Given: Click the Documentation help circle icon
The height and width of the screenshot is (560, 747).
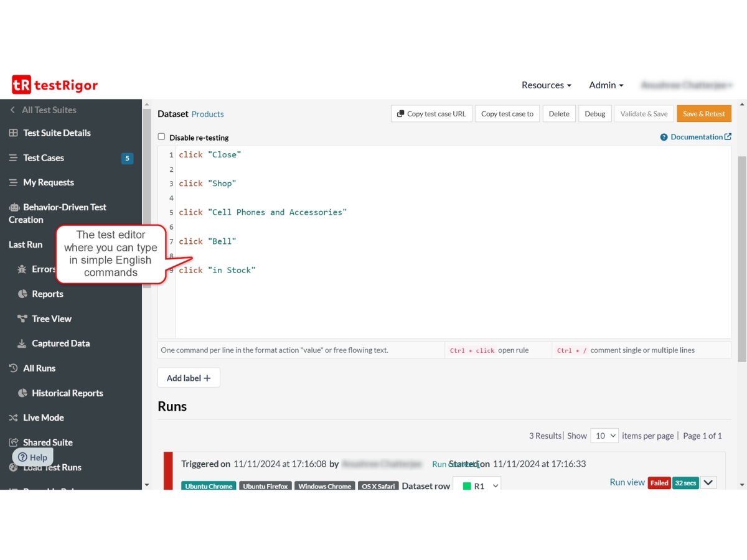Looking at the screenshot, I should click(x=664, y=138).
